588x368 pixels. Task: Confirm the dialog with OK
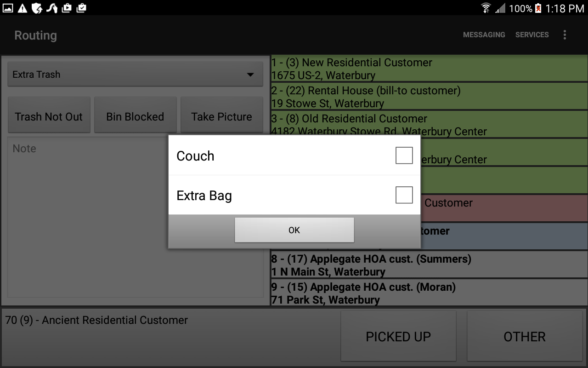[294, 230]
